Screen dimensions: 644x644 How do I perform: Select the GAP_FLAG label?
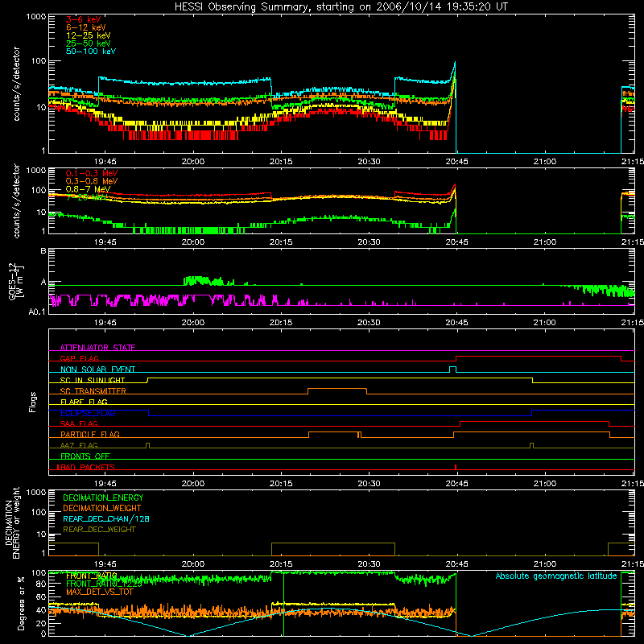79,358
